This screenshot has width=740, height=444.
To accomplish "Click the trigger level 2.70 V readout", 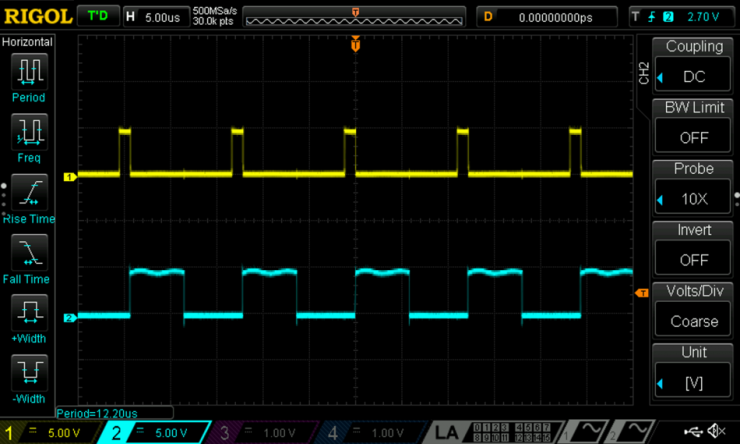I will [x=703, y=17].
